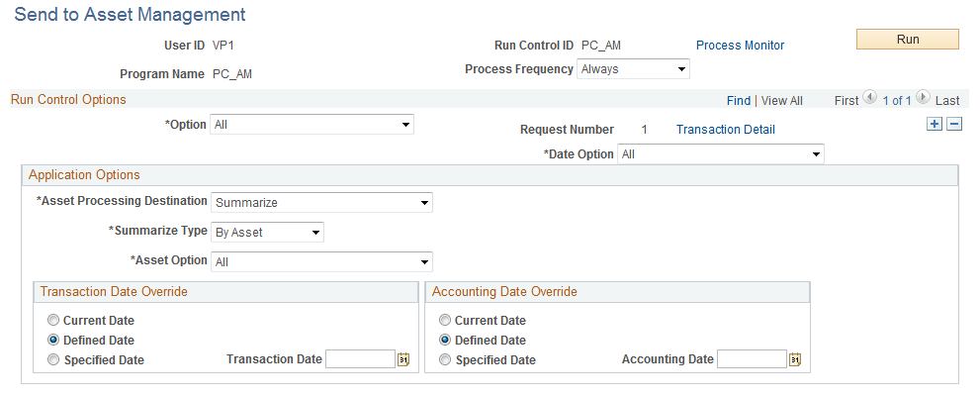Open the Date Option dropdown
Viewport: 980px width, 397px height.
pos(721,154)
